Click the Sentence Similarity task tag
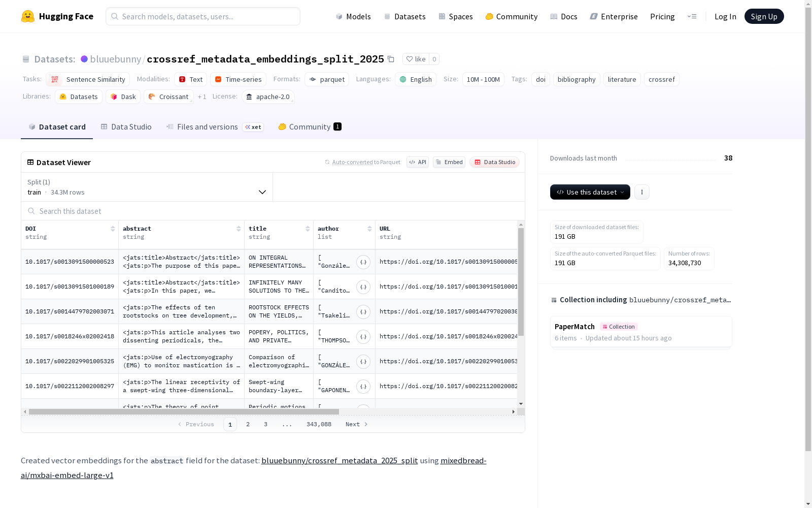 coord(88,79)
